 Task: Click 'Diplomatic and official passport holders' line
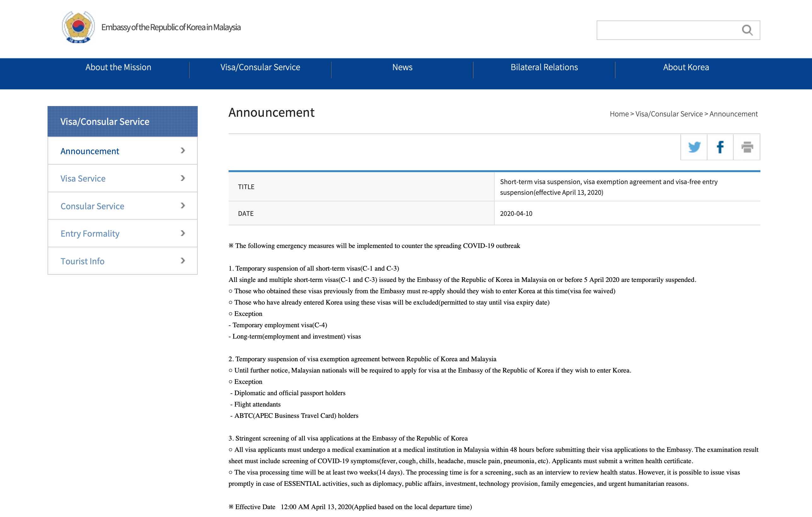(x=288, y=393)
